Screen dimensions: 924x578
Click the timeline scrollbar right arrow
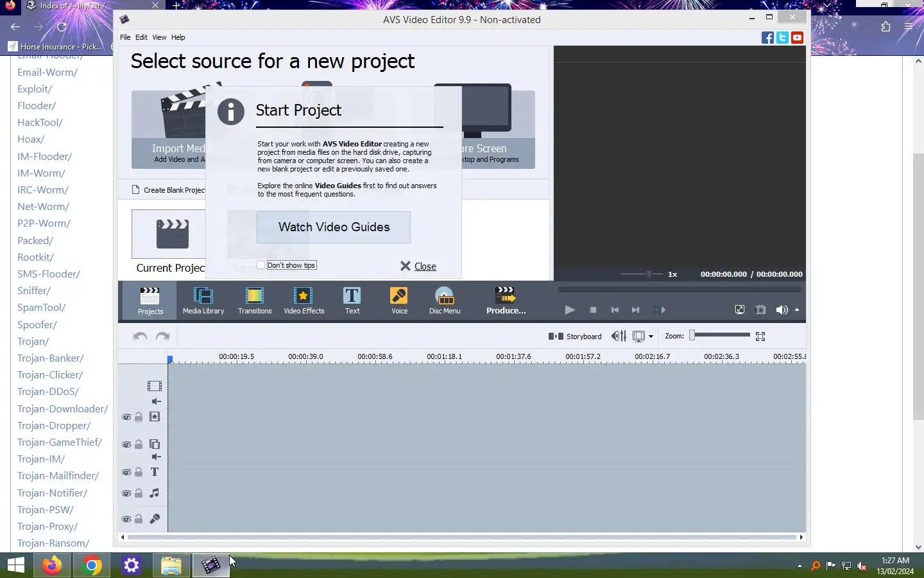801,537
